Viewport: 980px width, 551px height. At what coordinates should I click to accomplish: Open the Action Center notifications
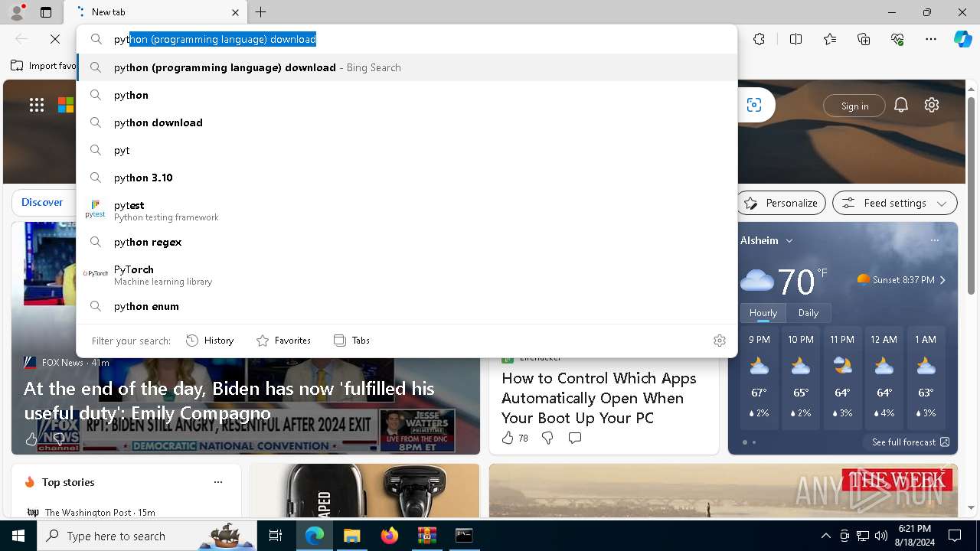click(x=955, y=536)
